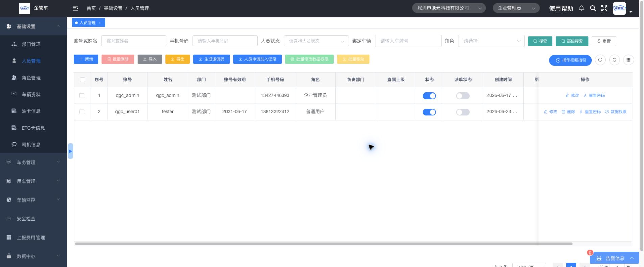Refresh the table with the round refresh icon
The image size is (644, 267).
615,60
